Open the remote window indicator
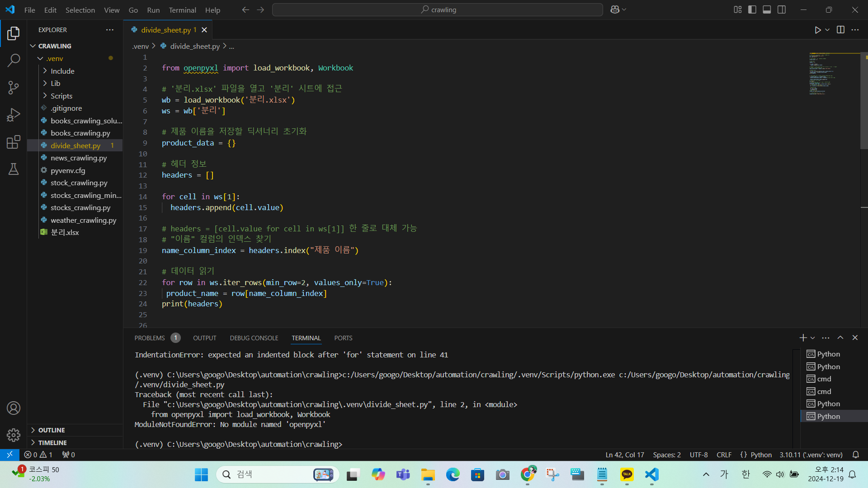This screenshot has width=868, height=488. pos(9,455)
